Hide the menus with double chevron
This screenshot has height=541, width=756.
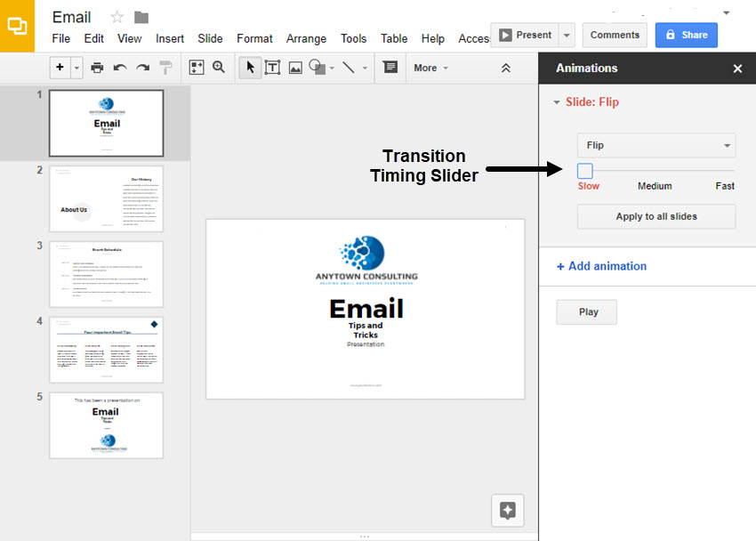(506, 68)
